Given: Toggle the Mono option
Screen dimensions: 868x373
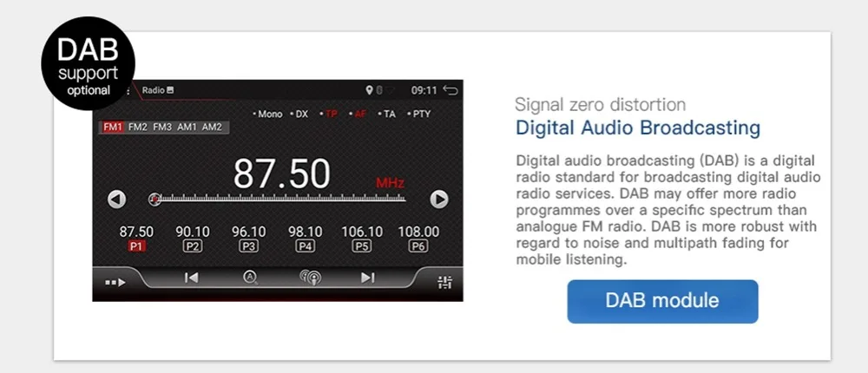Looking at the screenshot, I should [x=268, y=114].
